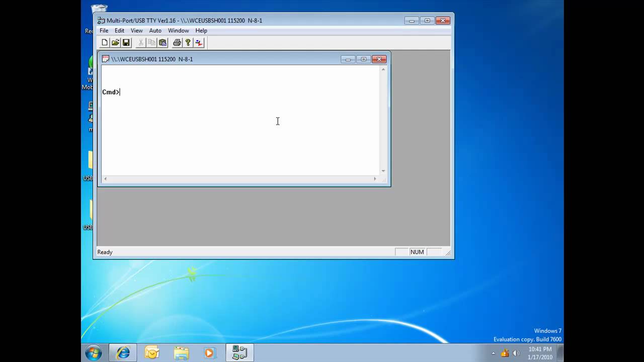Open Windows Explorer folder icon on the taskbar
The image size is (644, 362).
point(181,353)
